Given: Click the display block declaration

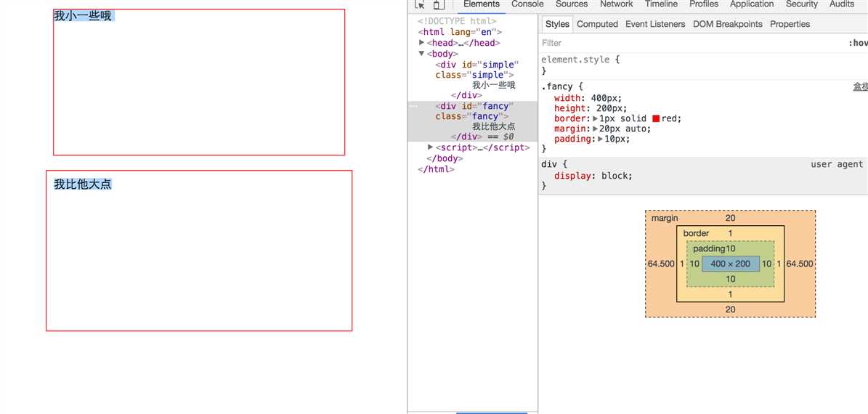Looking at the screenshot, I should pyautogui.click(x=593, y=176).
